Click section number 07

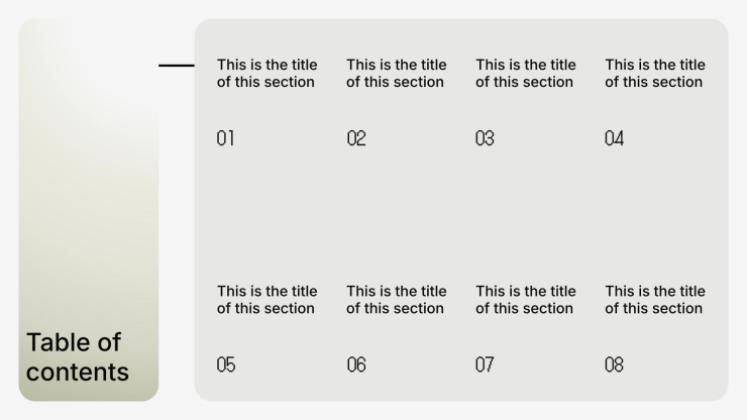coord(485,365)
